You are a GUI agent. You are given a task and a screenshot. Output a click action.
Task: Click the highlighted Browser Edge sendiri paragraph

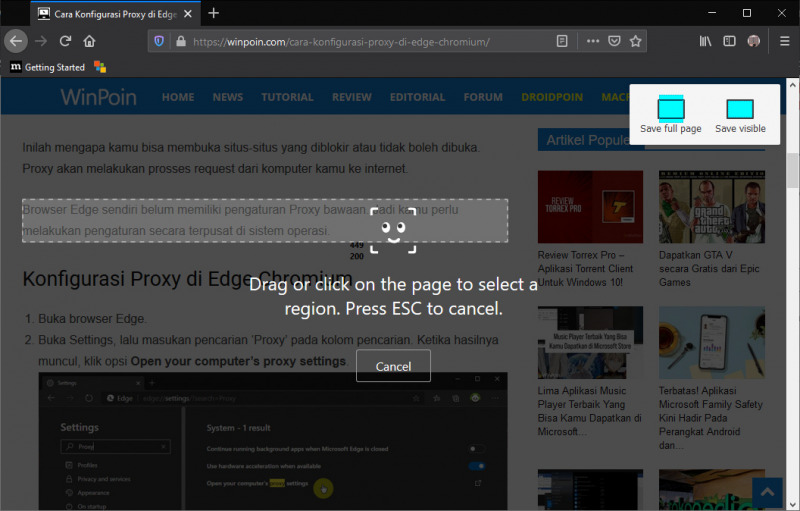click(x=265, y=220)
